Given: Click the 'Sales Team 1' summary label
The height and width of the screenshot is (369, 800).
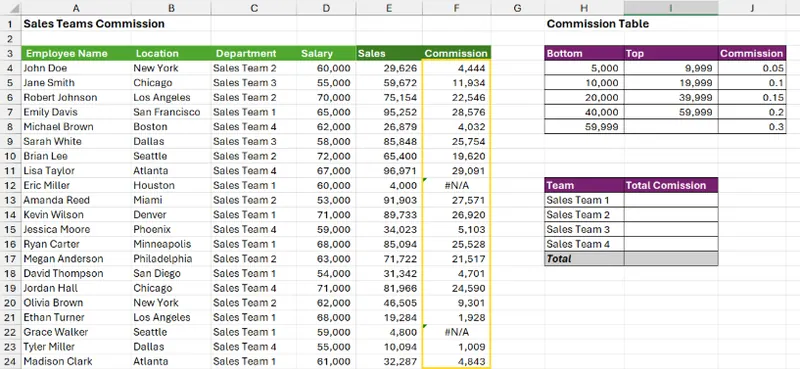Looking at the screenshot, I should click(x=584, y=200).
